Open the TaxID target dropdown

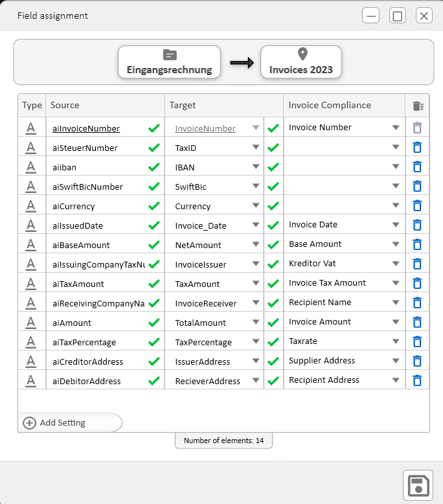click(256, 148)
